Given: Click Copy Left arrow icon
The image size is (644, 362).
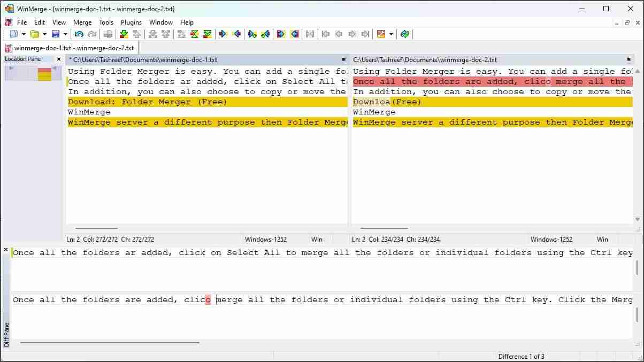Looking at the screenshot, I should pyautogui.click(x=237, y=34).
